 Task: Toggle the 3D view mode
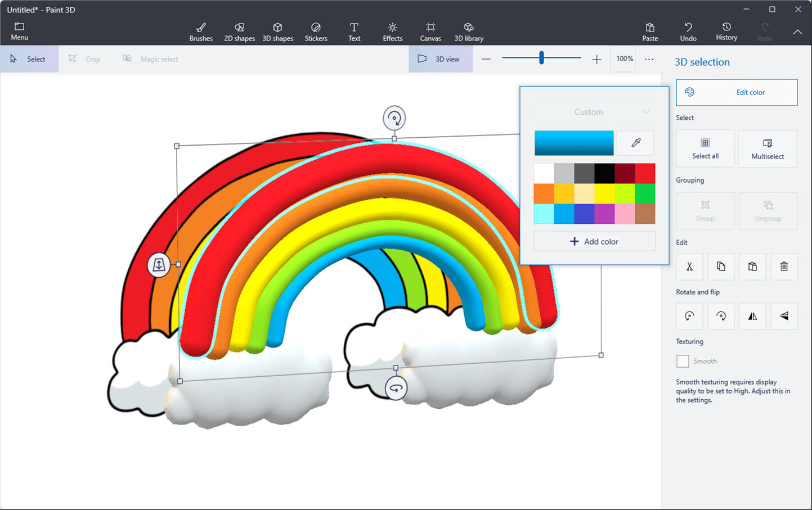click(440, 59)
